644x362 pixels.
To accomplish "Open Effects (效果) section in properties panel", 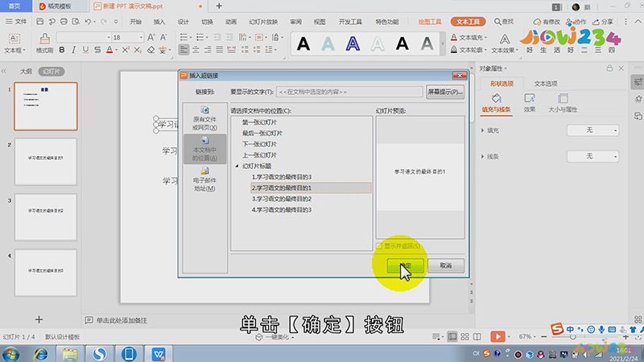I will 530,104.
